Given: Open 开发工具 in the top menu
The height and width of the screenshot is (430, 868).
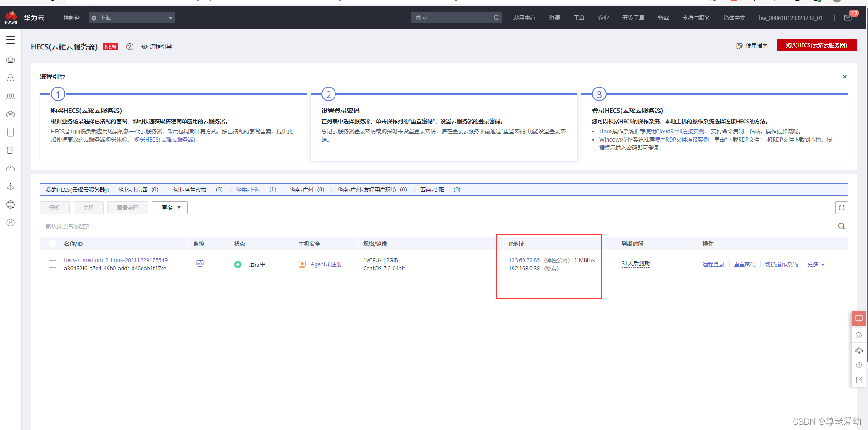Looking at the screenshot, I should (633, 18).
